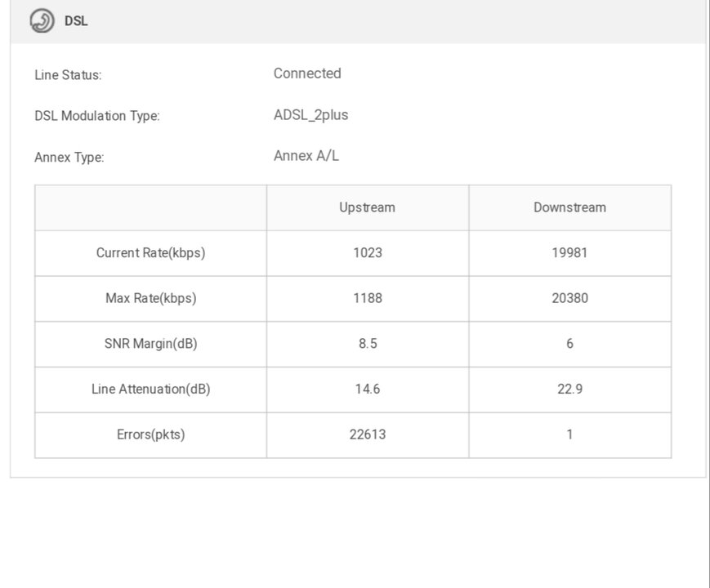The height and width of the screenshot is (588, 710).
Task: Select the Max Rate(kbps) row label
Action: point(151,298)
